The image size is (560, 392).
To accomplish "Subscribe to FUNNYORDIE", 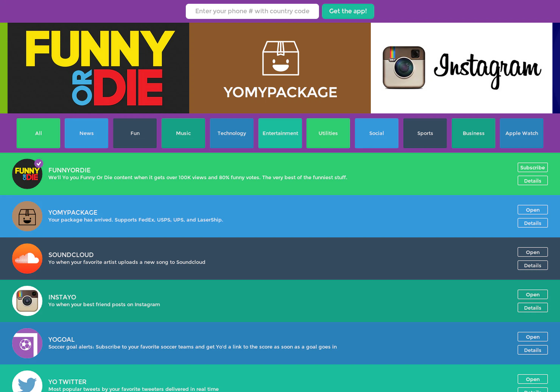I will point(533,167).
